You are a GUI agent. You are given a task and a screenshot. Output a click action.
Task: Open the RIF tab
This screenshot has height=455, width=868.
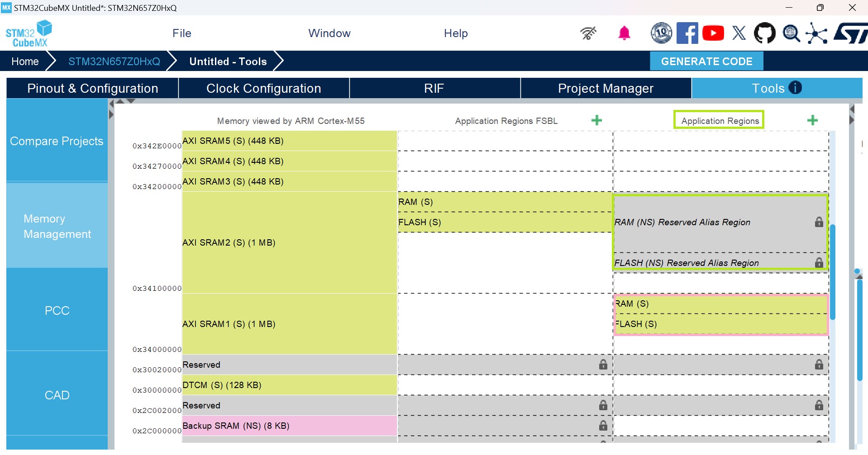pos(434,88)
